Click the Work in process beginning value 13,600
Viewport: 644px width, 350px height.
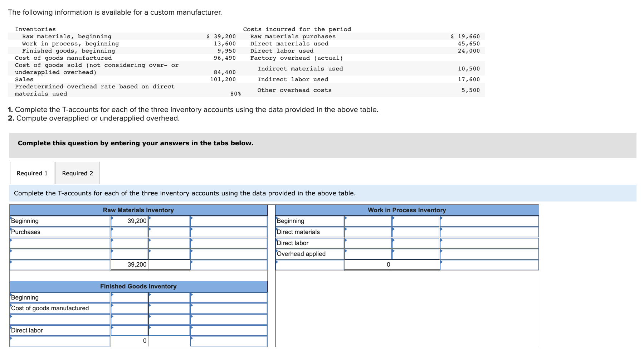[225, 44]
